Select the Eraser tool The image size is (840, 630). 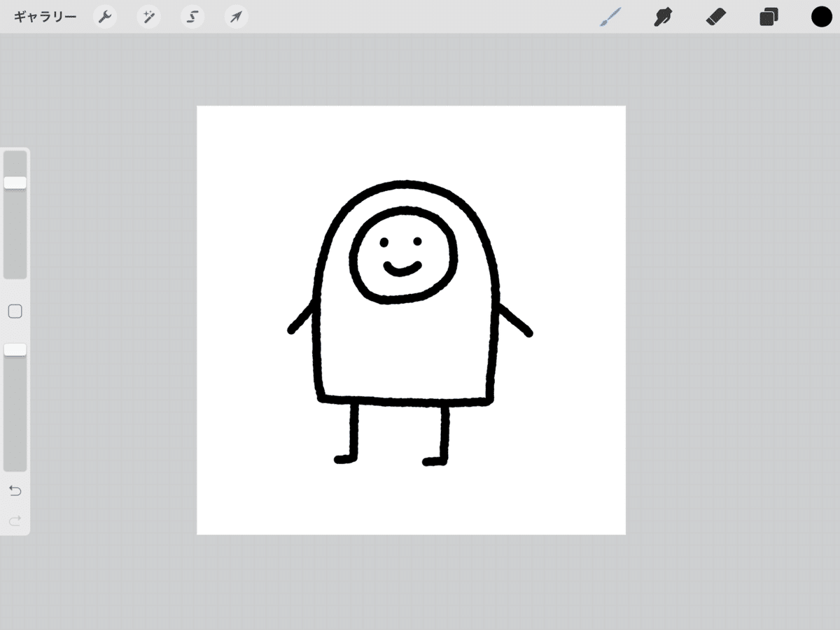point(717,17)
